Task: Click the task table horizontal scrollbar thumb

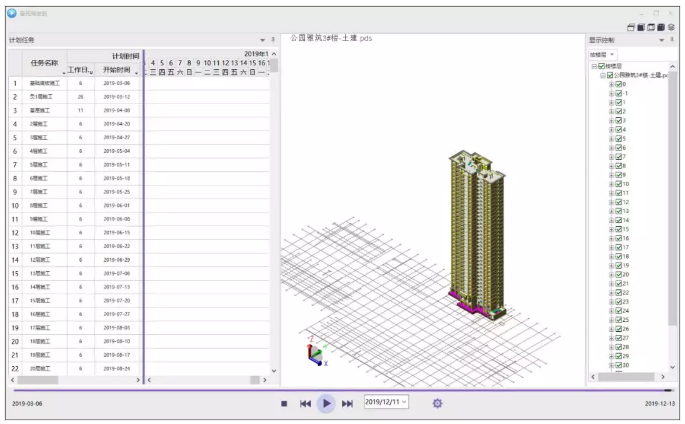Action: pyautogui.click(x=38, y=380)
